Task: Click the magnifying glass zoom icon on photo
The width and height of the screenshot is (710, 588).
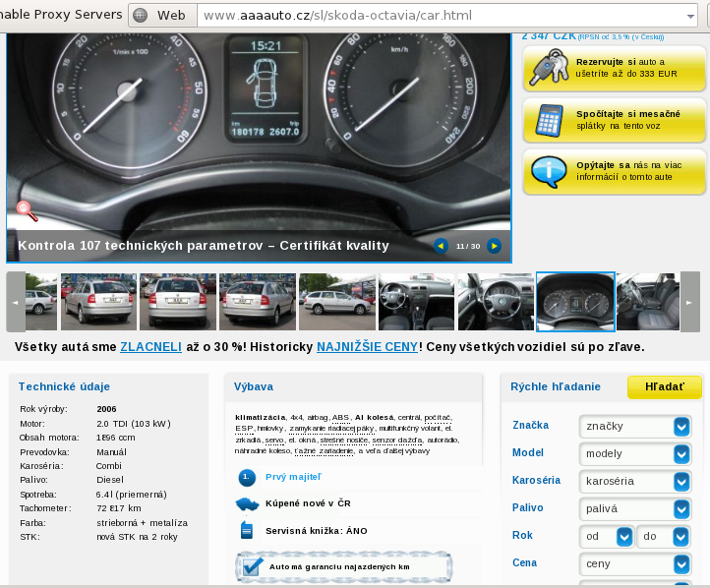Action: point(27,210)
